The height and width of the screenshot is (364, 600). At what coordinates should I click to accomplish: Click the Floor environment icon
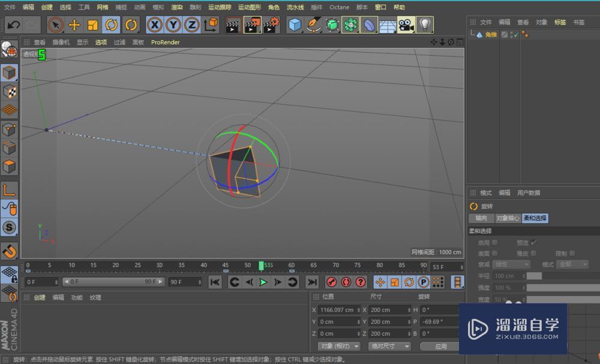(x=387, y=25)
